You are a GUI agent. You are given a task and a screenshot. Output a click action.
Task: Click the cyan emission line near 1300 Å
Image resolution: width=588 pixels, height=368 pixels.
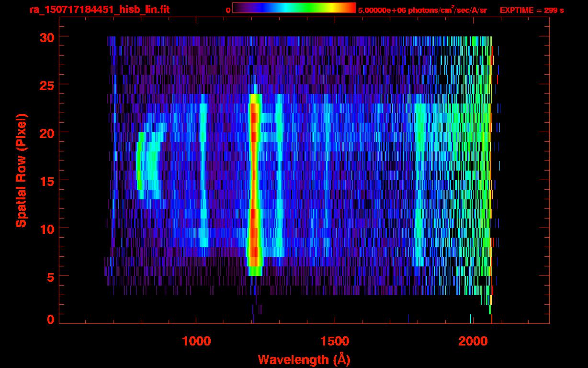pos(280,175)
